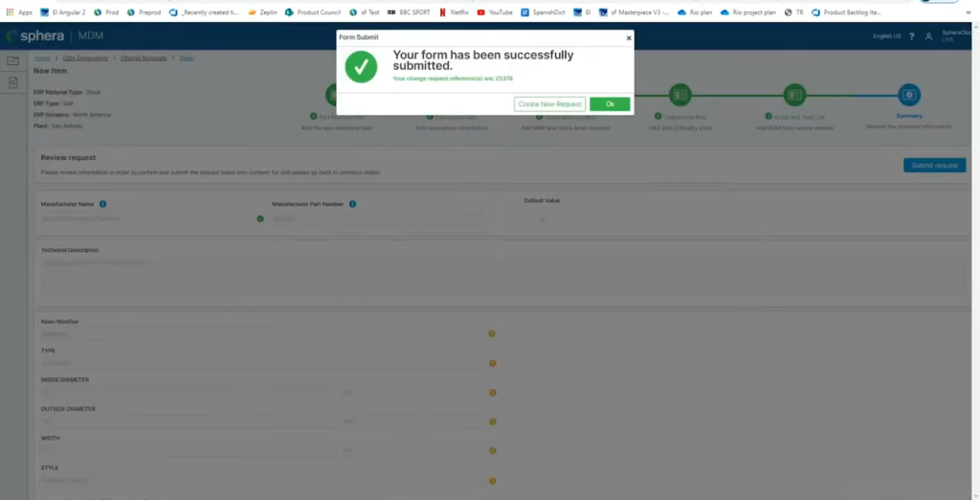Click the Asset and Task List step icon
The image size is (980, 500).
[794, 94]
